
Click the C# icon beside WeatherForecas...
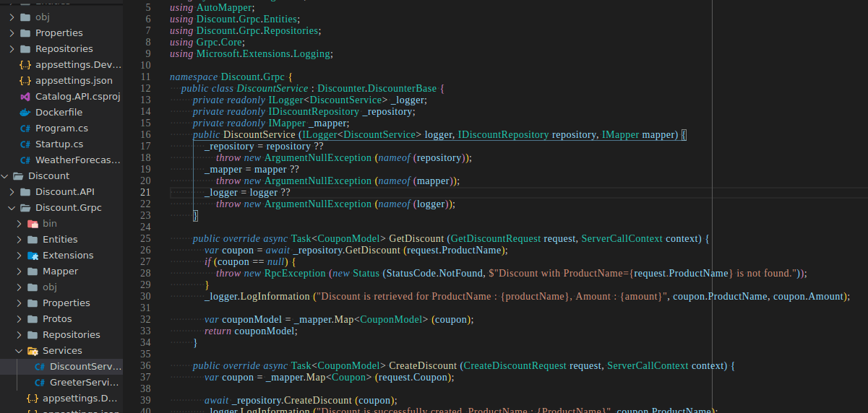coord(25,160)
